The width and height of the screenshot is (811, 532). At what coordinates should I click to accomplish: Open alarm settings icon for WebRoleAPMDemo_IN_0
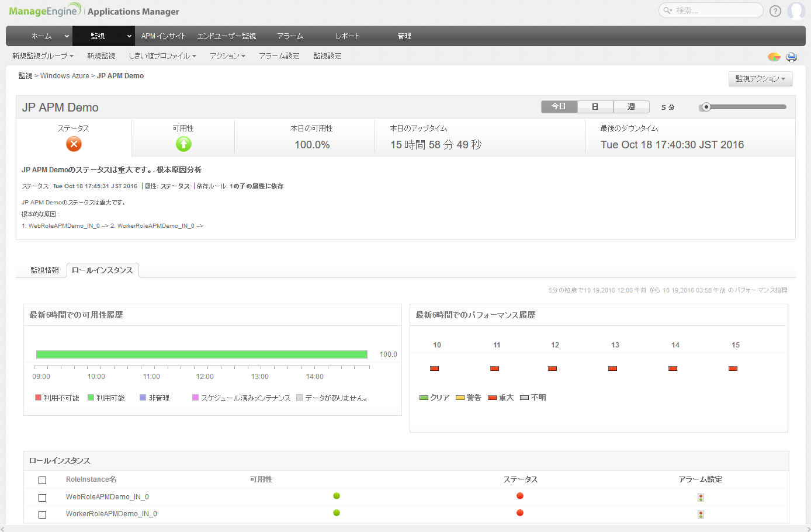coord(701,498)
